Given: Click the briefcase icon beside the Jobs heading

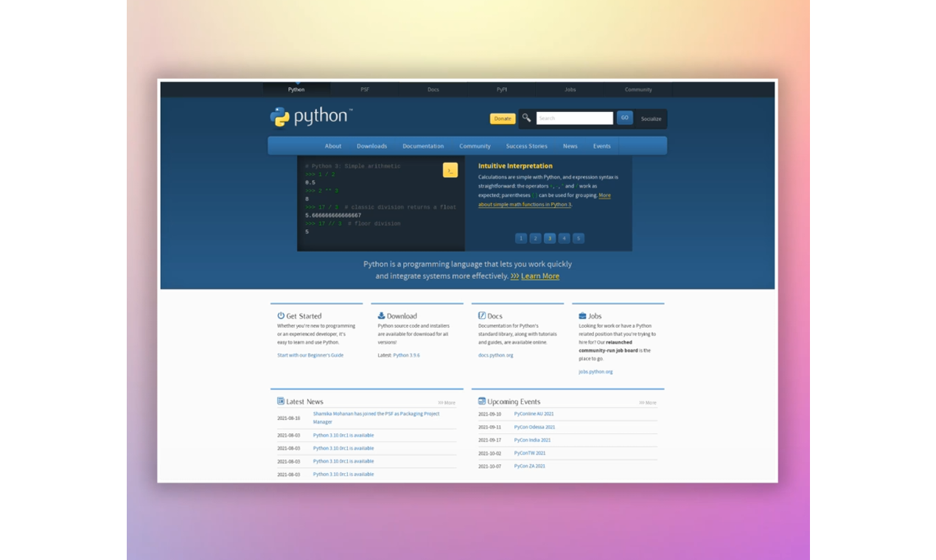Looking at the screenshot, I should (582, 315).
